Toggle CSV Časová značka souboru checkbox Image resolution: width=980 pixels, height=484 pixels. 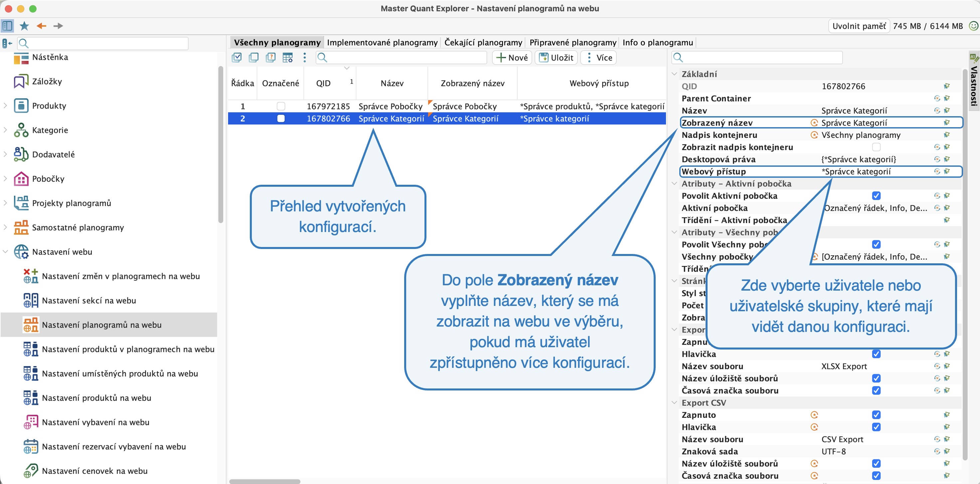tap(876, 476)
